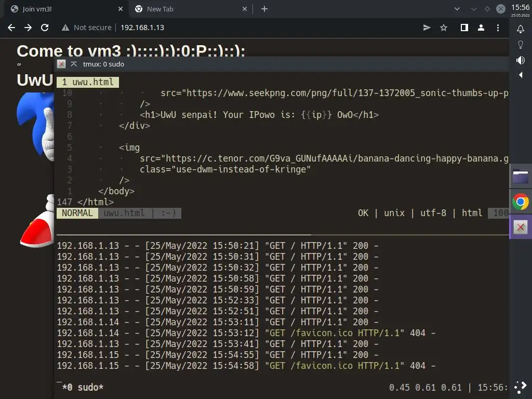Open Chrome's side panel
532x399 pixels.
click(464, 28)
